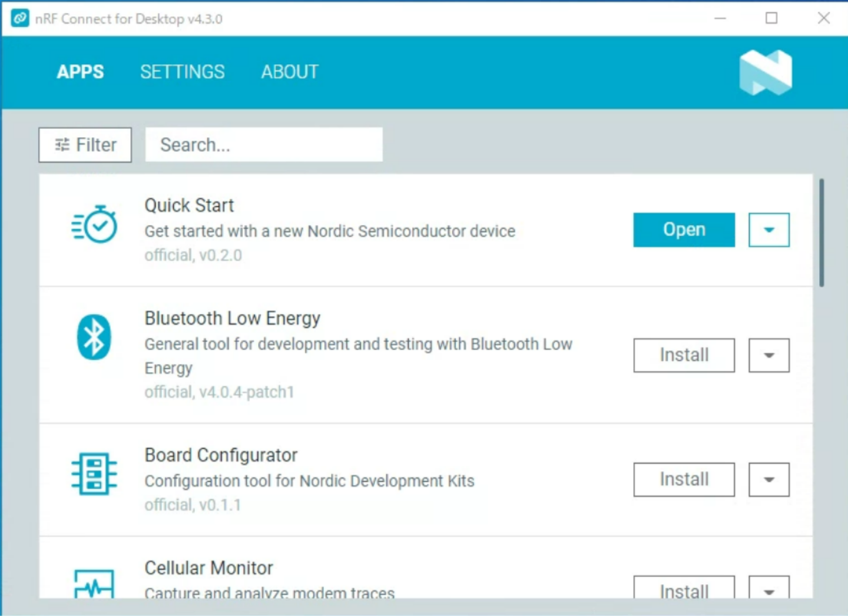Open the Filter options

[85, 145]
